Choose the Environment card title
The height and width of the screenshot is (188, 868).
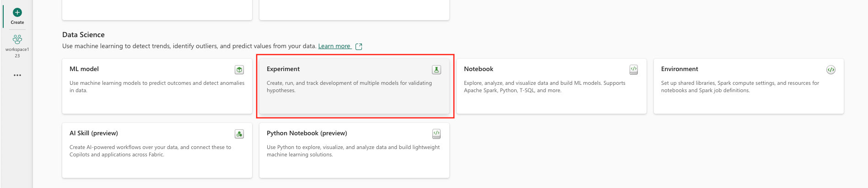click(x=679, y=69)
